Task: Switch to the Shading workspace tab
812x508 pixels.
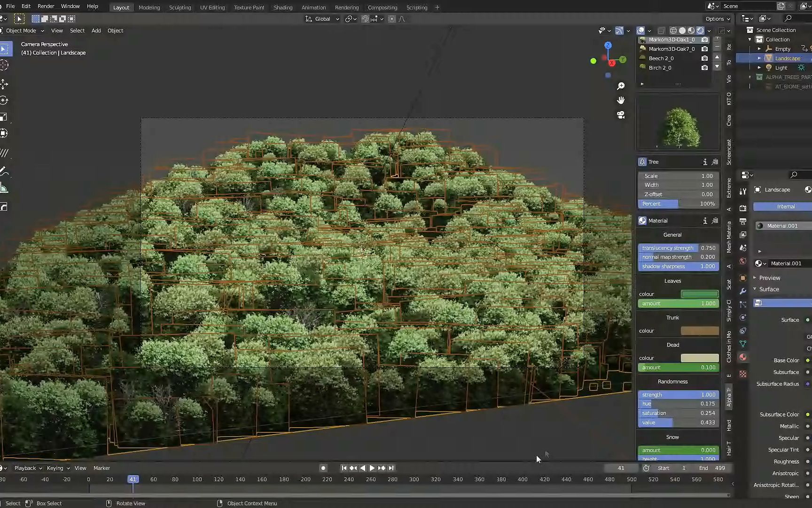Action: pos(283,8)
